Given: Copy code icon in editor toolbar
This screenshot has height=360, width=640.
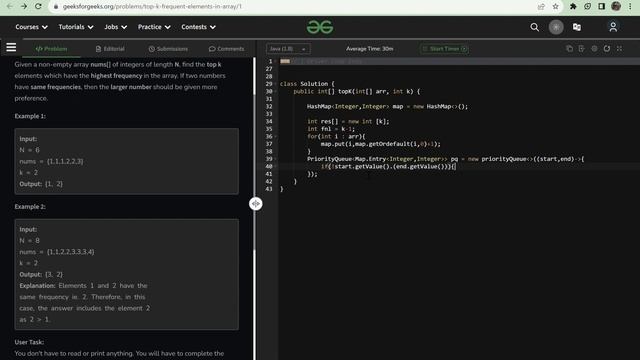Looking at the screenshot, I should (569, 49).
